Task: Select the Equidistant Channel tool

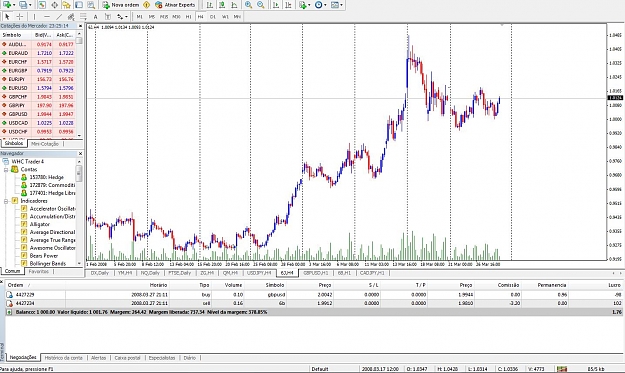Action: point(71,16)
